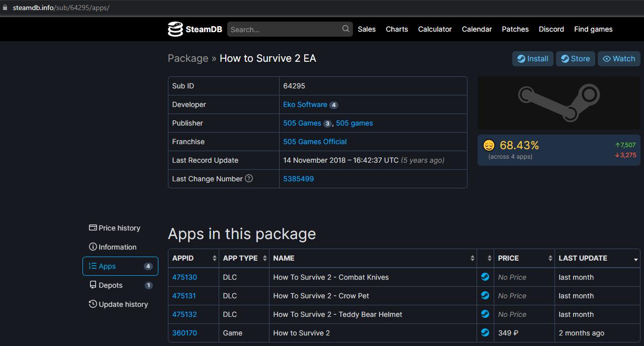Open the Eko Software developer link
This screenshot has height=346, width=644.
coord(305,104)
